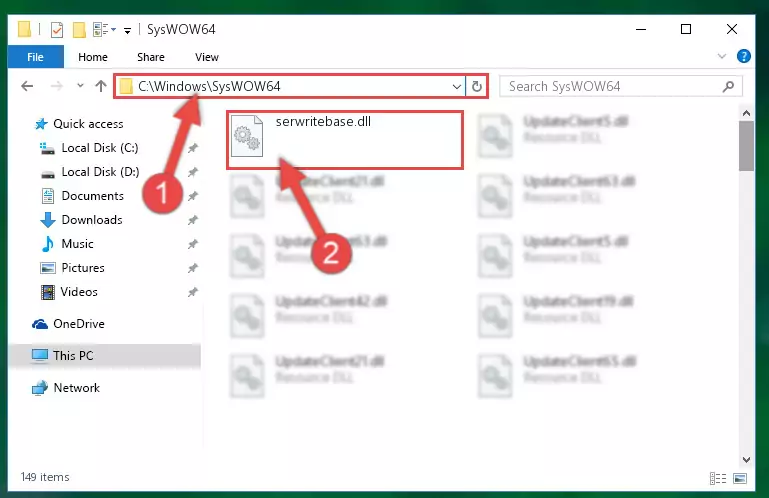Image resolution: width=769 pixels, height=498 pixels.
Task: Open the address bar history dropdown
Action: point(457,87)
